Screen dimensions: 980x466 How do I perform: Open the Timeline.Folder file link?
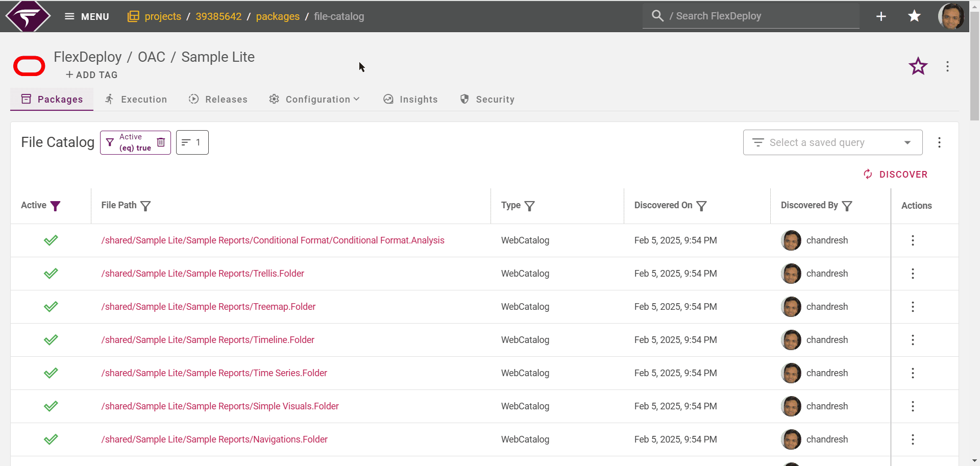(208, 340)
